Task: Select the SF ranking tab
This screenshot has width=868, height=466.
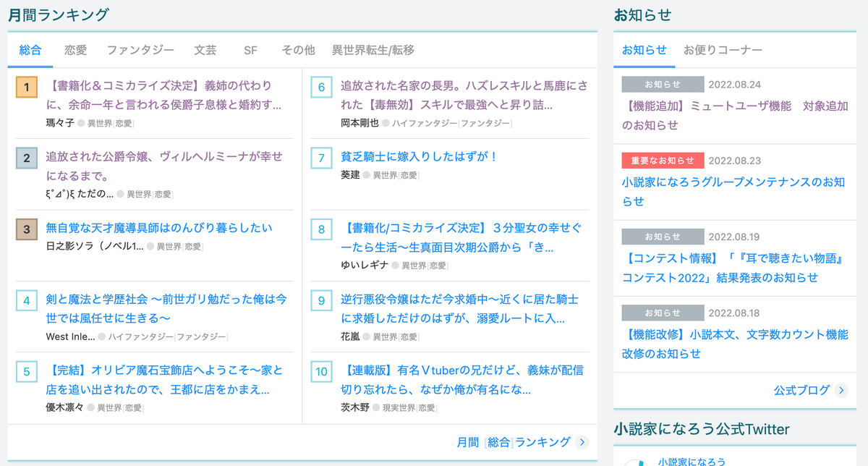Action: (250, 50)
